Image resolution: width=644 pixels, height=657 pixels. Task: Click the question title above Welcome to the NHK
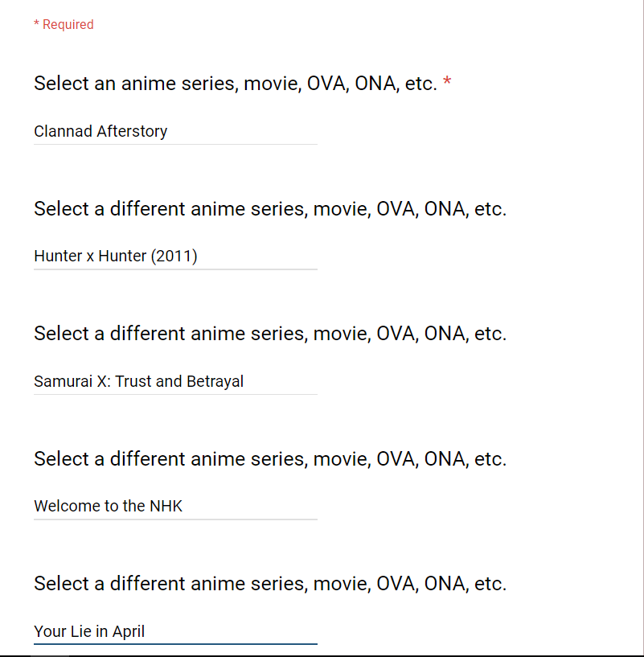pyautogui.click(x=270, y=459)
